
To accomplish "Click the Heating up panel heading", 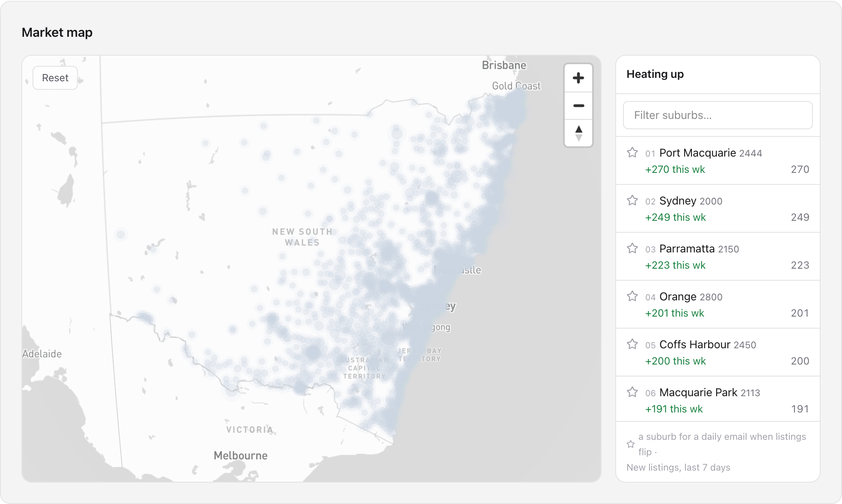I will (655, 74).
